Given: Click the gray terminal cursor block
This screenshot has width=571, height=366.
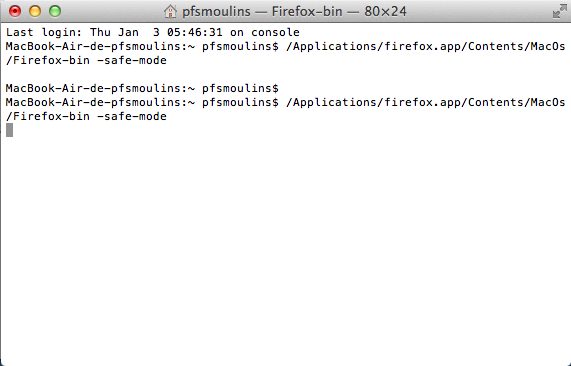Looking at the screenshot, I should (9, 130).
